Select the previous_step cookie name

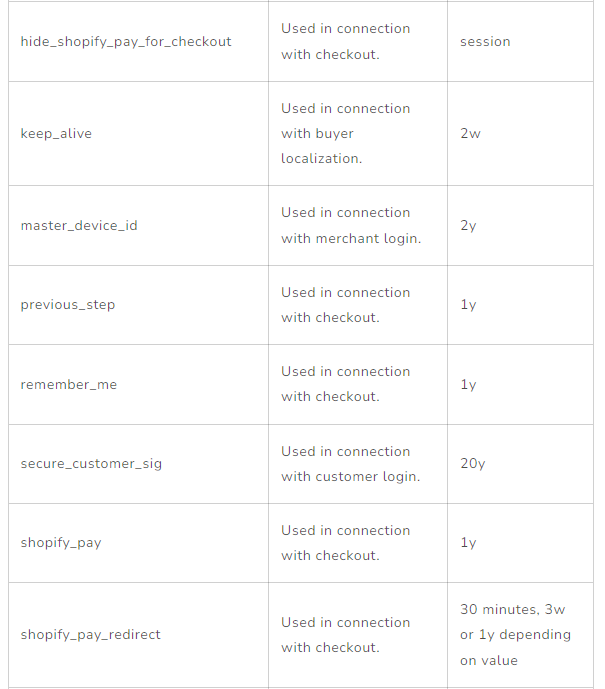(68, 305)
